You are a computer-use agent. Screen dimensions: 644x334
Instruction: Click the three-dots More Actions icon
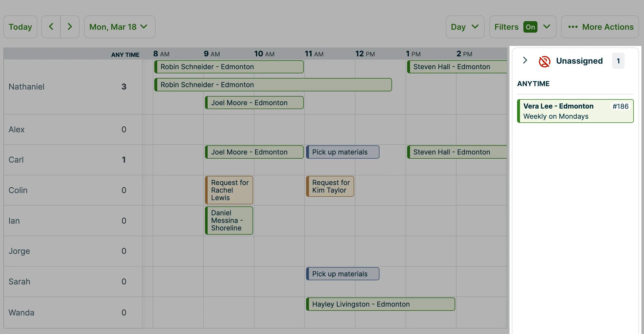coord(573,27)
